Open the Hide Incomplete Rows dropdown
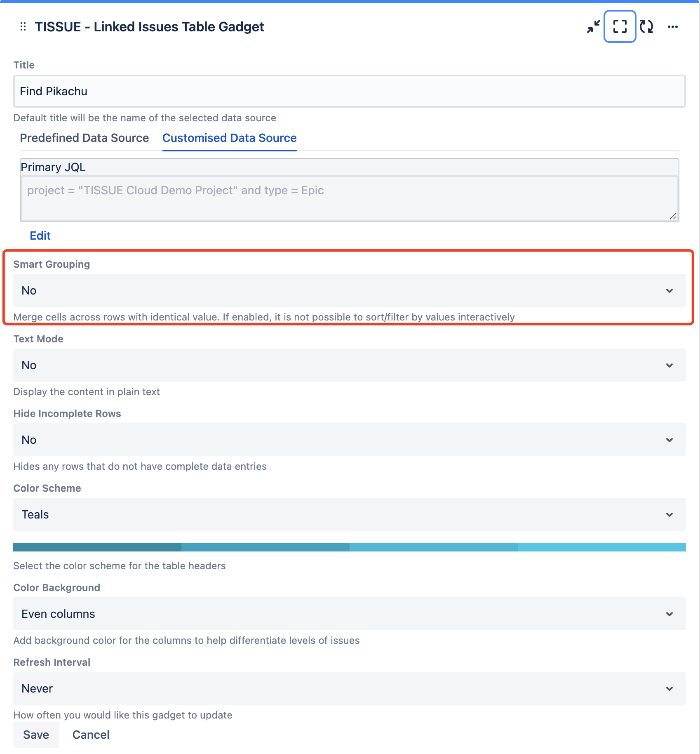This screenshot has width=700, height=754. [349, 440]
